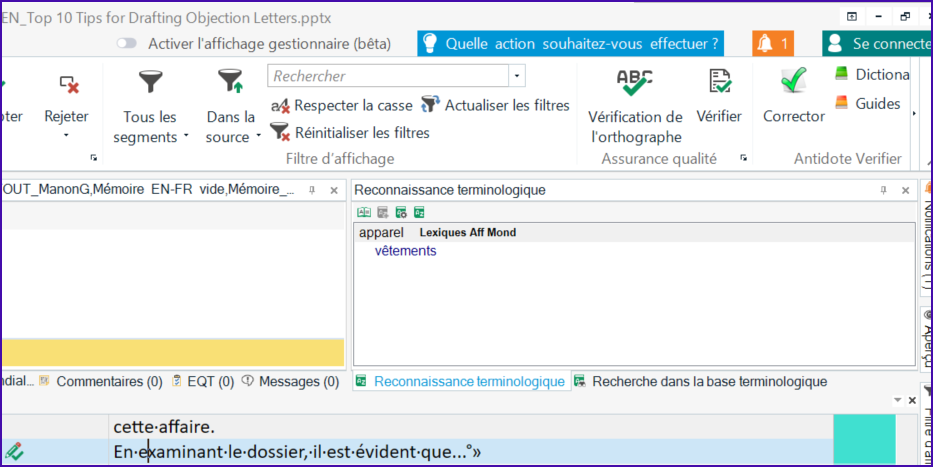Viewport: 933px width, 467px height.
Task: Open the orange notifications bell
Action: click(x=773, y=43)
